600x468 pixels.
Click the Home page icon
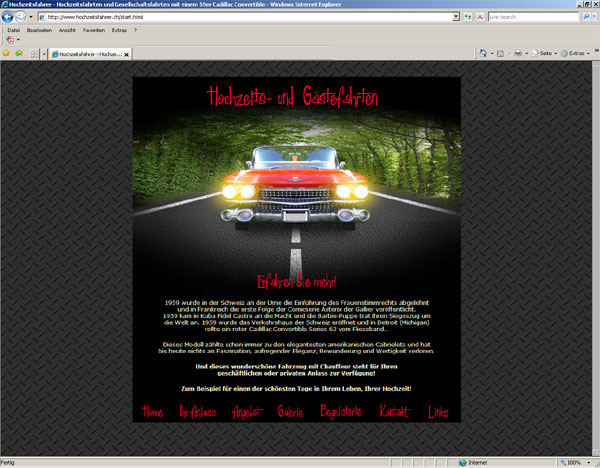[483, 53]
